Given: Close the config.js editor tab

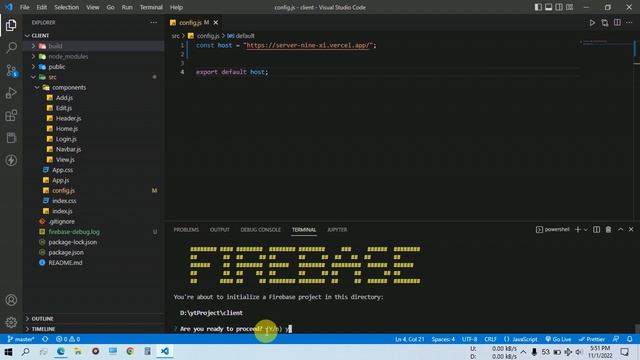Looking at the screenshot, I should (x=216, y=23).
